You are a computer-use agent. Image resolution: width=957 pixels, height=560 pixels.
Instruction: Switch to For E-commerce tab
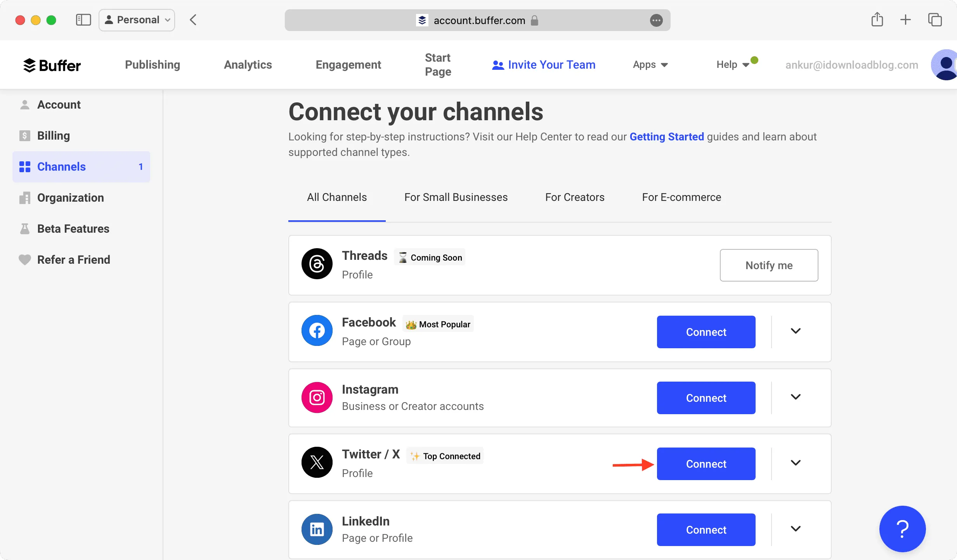coord(681,197)
